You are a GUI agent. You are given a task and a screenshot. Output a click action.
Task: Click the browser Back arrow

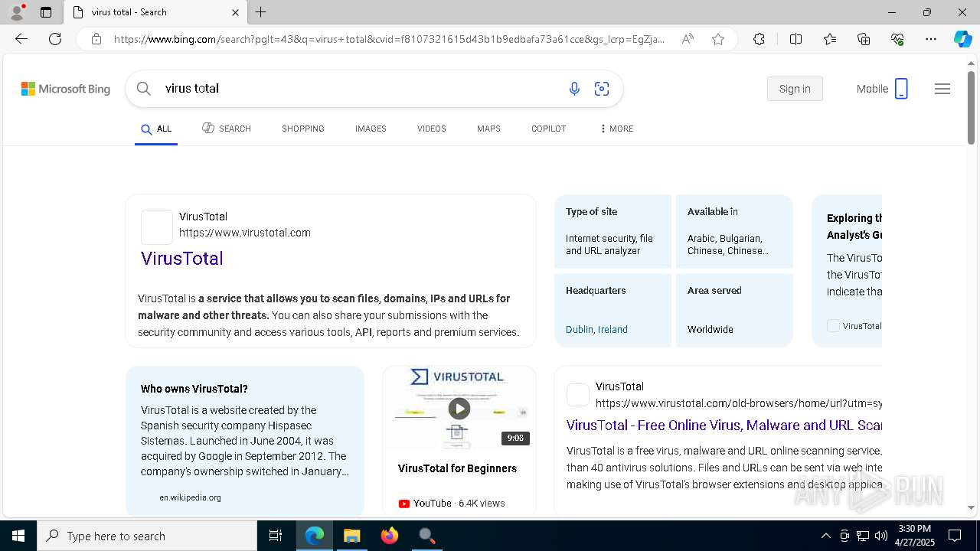pyautogui.click(x=21, y=39)
